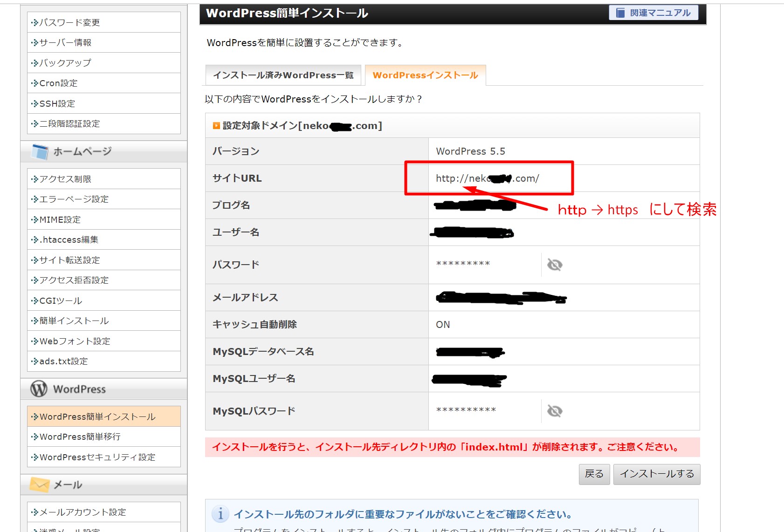Click the ブログ名 row label
The height and width of the screenshot is (532, 784).
pyautogui.click(x=231, y=205)
